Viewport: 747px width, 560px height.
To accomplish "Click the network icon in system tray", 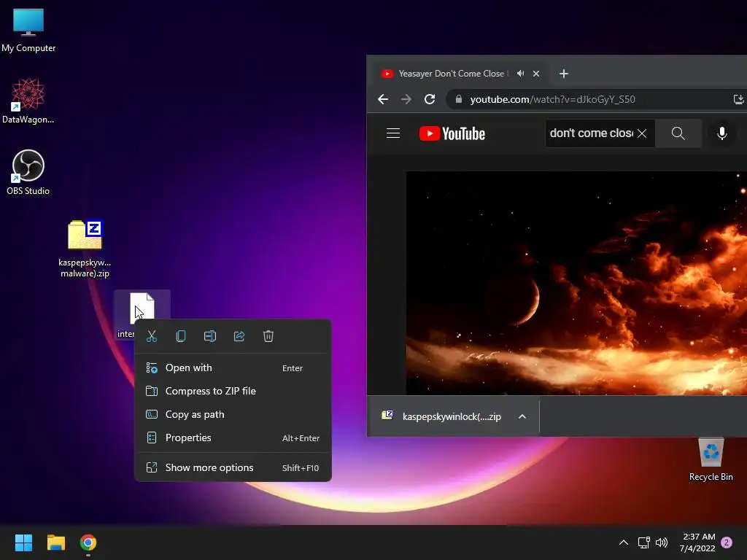I will (x=643, y=542).
